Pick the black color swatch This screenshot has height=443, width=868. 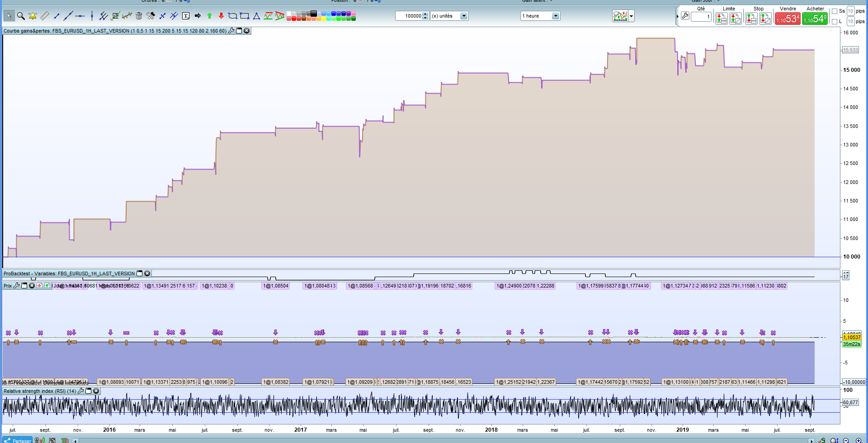[x=314, y=14]
